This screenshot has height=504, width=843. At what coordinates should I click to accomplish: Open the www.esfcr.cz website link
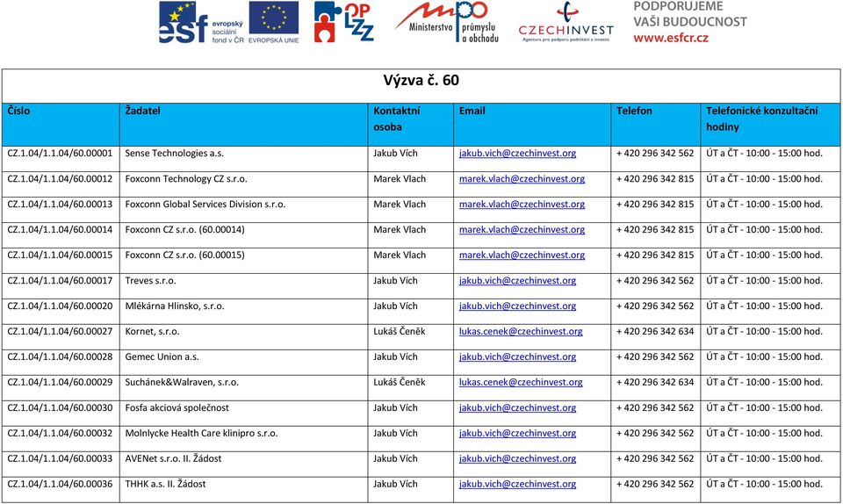pos(670,38)
